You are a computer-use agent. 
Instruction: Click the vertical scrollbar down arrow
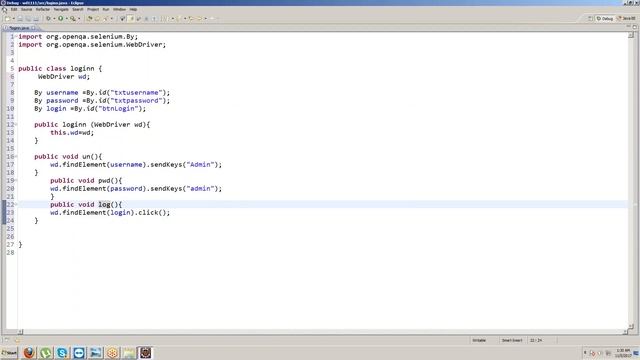pyautogui.click(x=631, y=326)
